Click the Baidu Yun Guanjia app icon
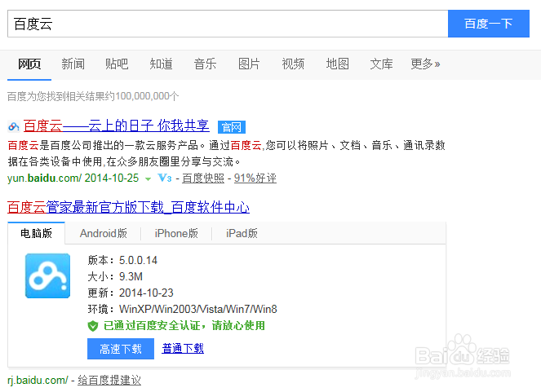 pyautogui.click(x=47, y=276)
